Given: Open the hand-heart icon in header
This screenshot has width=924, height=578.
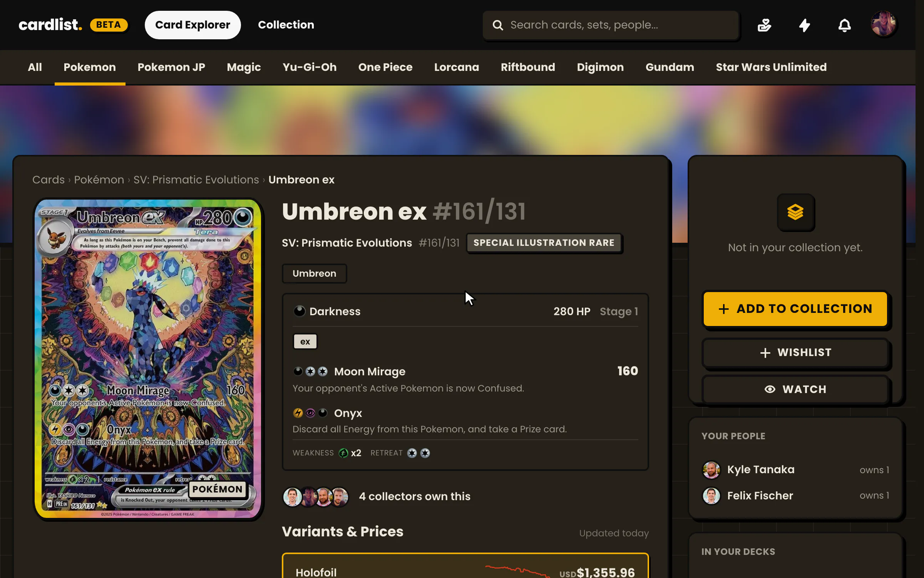Looking at the screenshot, I should tap(764, 25).
